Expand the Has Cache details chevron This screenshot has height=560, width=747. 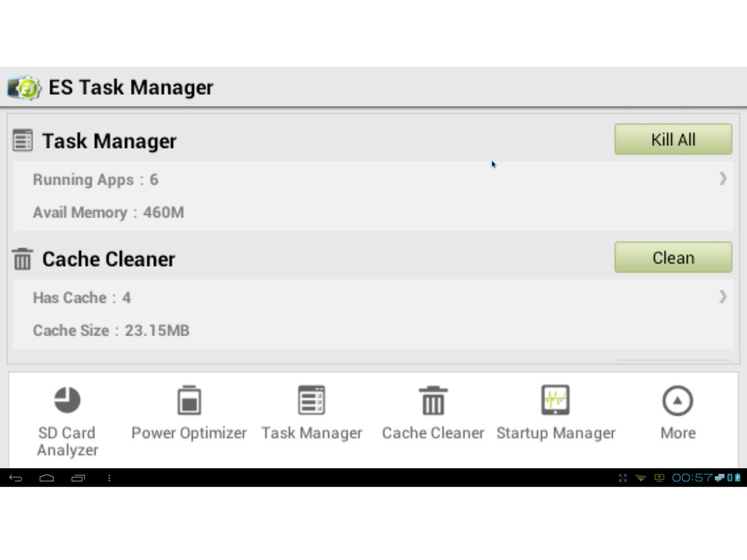(723, 297)
